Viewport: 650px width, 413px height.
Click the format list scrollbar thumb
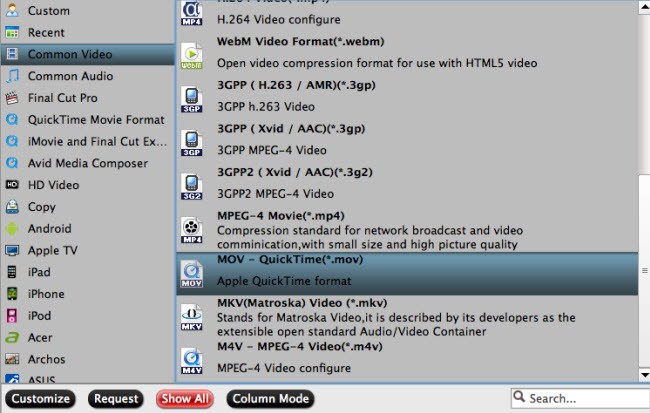(645, 271)
